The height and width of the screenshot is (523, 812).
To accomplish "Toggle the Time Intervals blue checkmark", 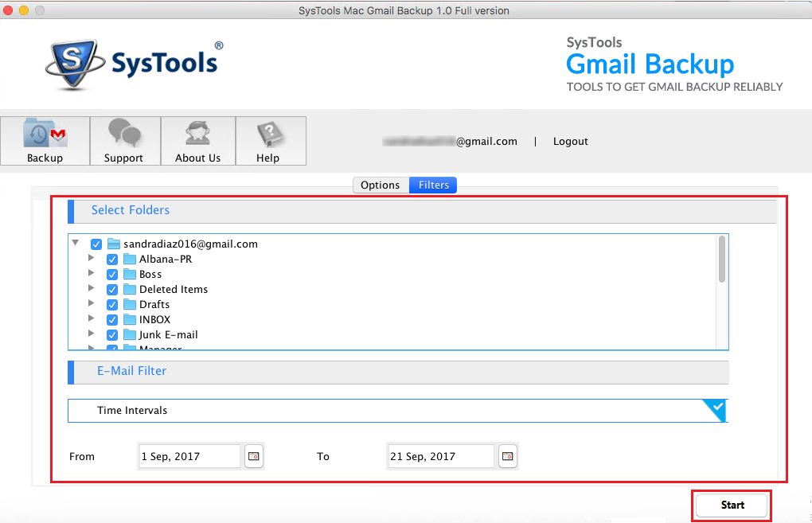I will [x=716, y=409].
